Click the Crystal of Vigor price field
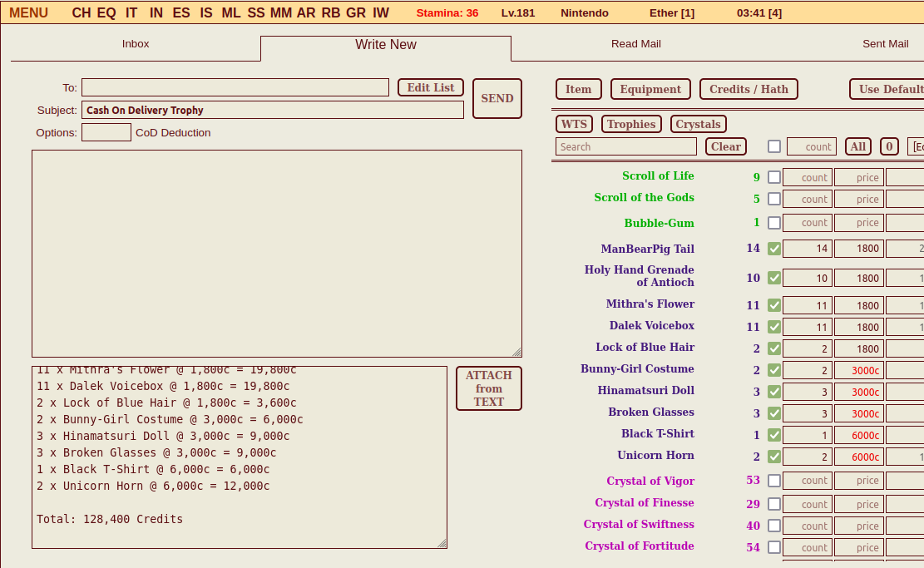The width and height of the screenshot is (924, 568). point(859,481)
